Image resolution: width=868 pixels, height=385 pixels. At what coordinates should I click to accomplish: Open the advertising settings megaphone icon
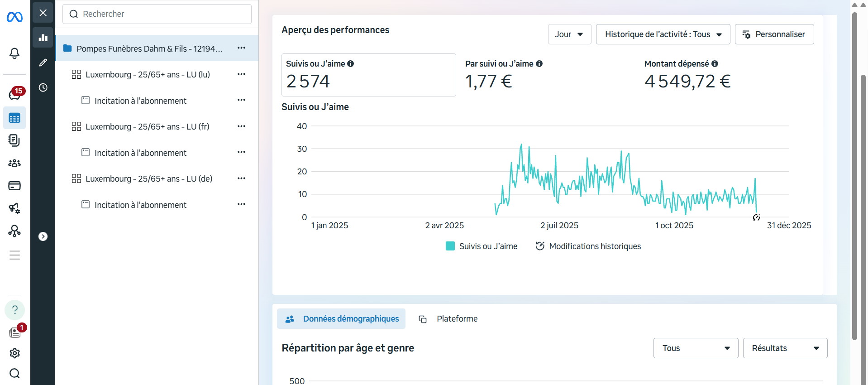(x=14, y=208)
